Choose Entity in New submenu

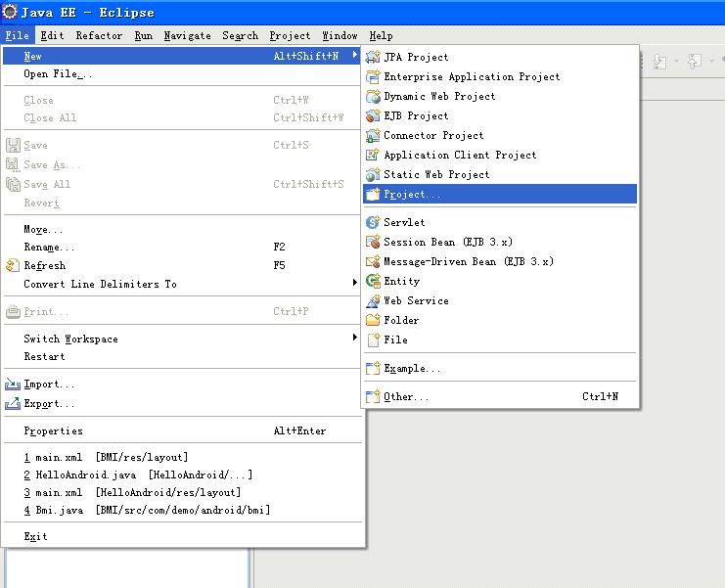click(x=500, y=281)
